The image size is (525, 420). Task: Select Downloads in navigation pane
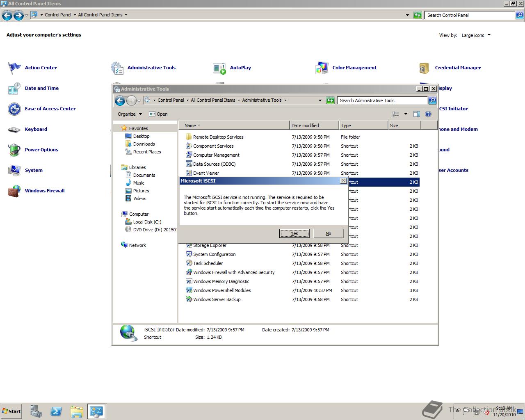(x=144, y=144)
